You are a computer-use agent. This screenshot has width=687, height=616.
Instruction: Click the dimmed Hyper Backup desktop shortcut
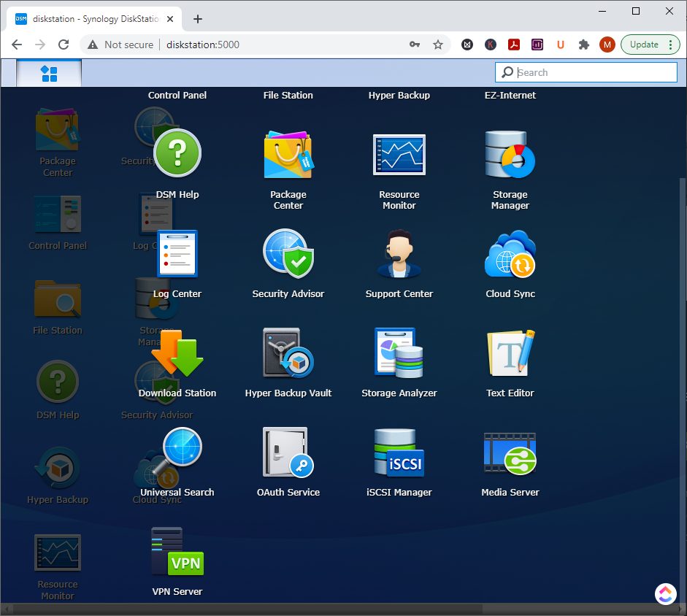point(58,475)
